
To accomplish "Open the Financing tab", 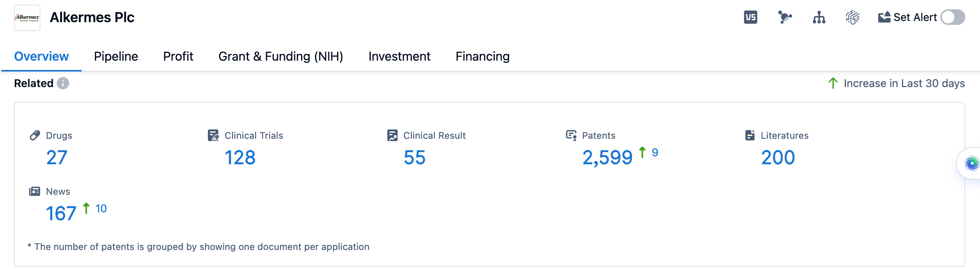I will click(x=482, y=56).
